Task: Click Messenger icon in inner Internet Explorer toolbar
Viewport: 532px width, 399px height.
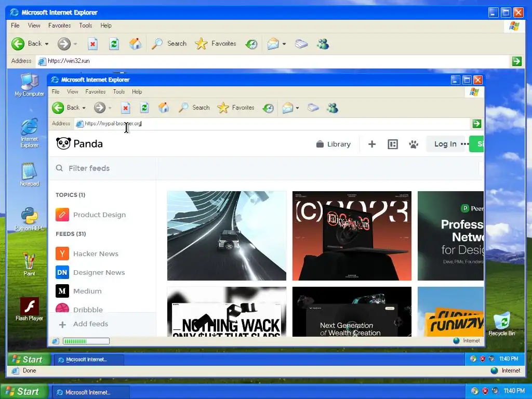Action: pos(332,108)
